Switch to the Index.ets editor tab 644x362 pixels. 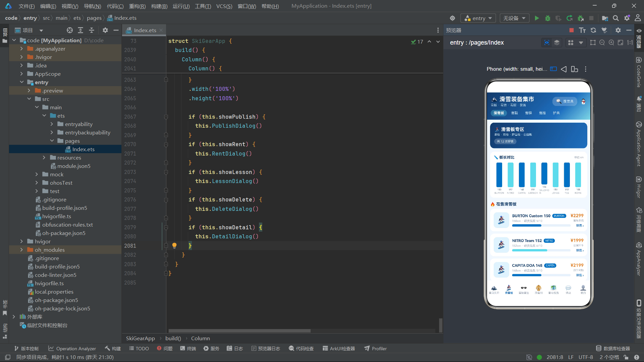(x=145, y=30)
